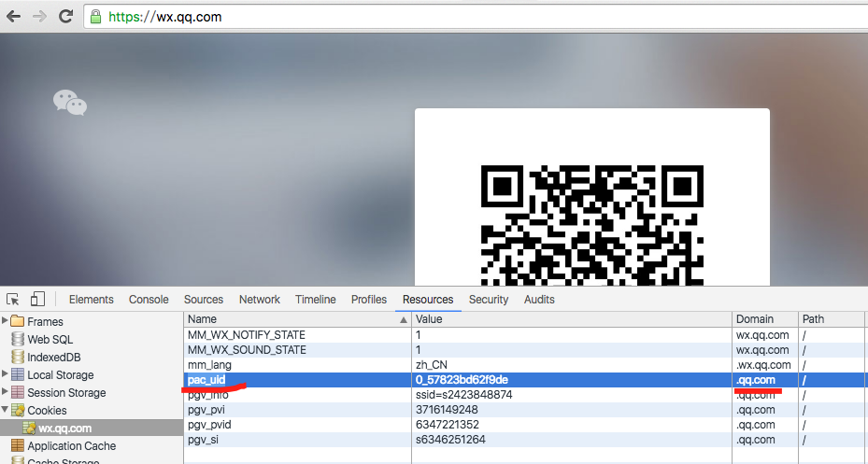Screen dimensions: 868x464
Task: Click the Local Storage table icon
Action: (18, 374)
